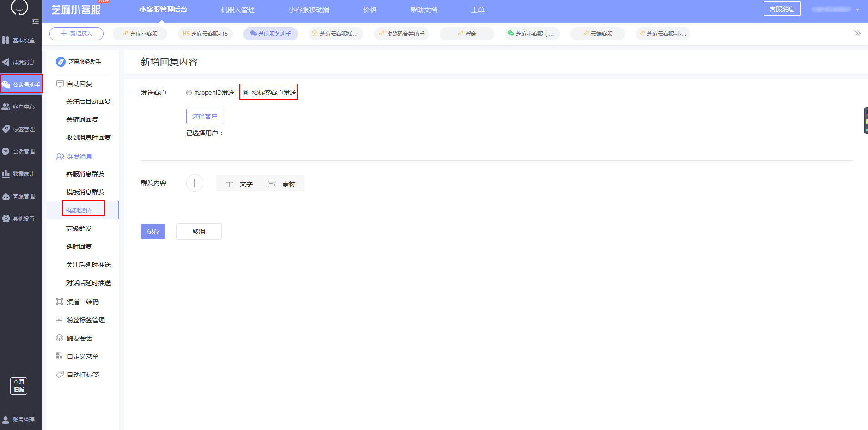Select 芝麻云客服-H5 channel chip
Viewport: 868px width, 430px height.
[x=205, y=34]
